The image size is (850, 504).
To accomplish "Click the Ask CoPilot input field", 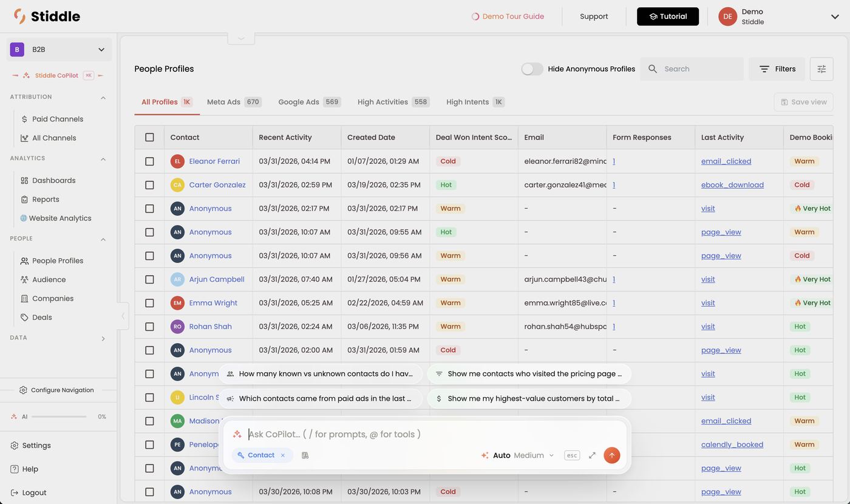I will (x=425, y=434).
